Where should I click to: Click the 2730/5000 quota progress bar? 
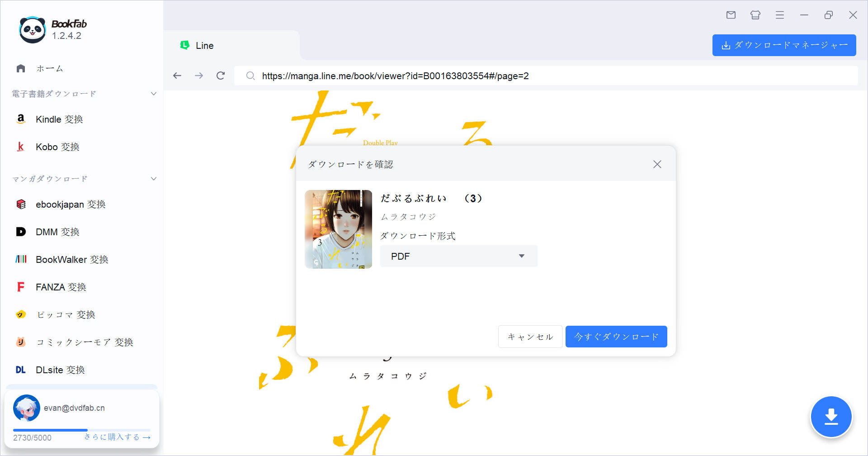(82, 430)
